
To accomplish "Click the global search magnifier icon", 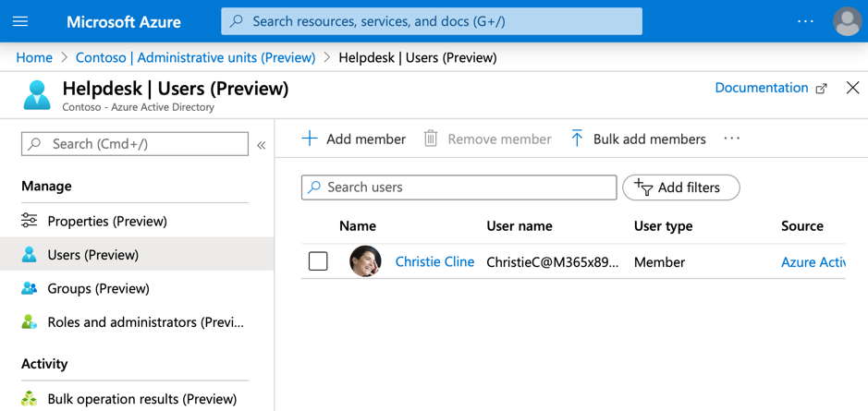I will click(237, 21).
